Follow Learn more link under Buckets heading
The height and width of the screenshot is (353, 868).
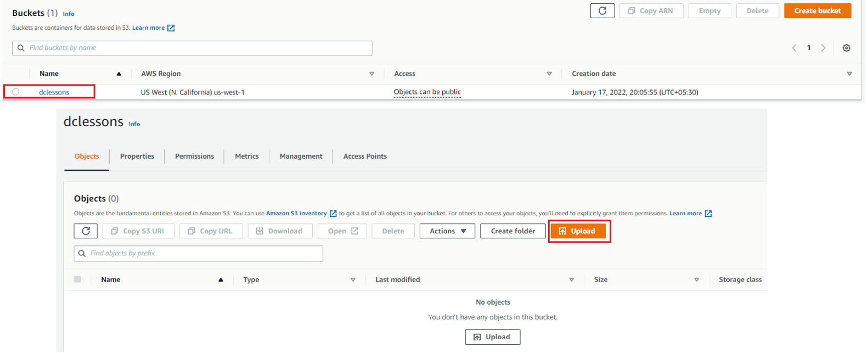[x=148, y=28]
